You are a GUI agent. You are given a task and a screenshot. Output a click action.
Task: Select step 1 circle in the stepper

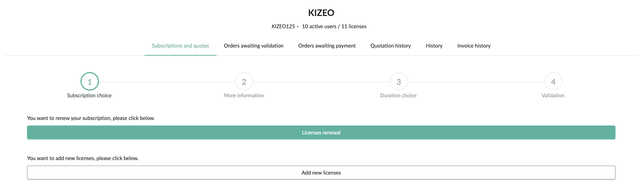tap(90, 82)
